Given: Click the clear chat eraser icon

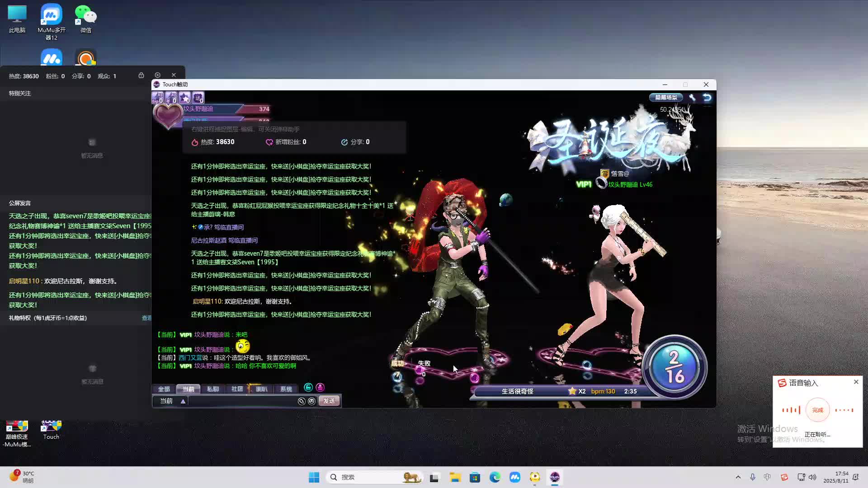Looking at the screenshot, I should coord(302,401).
